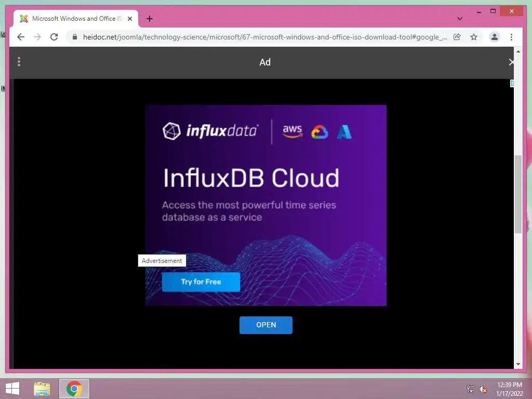Minimize the Chrome window
The width and height of the screenshot is (532, 399).
click(x=478, y=11)
